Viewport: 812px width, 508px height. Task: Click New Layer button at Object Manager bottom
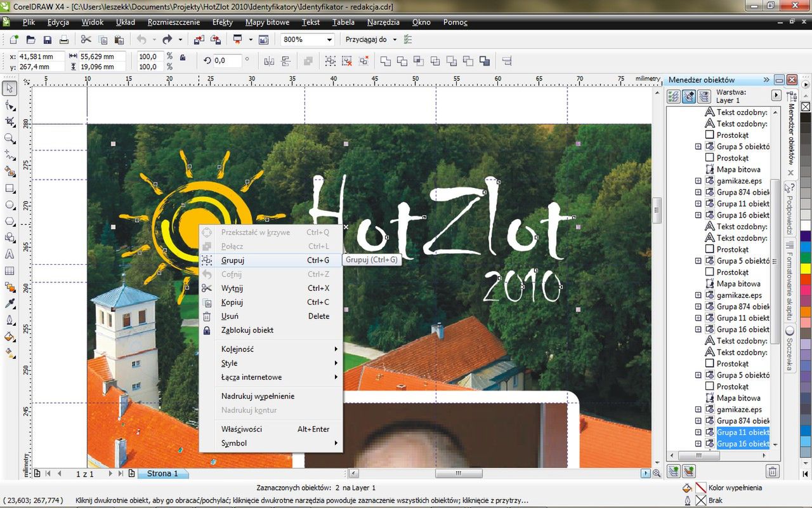click(674, 471)
